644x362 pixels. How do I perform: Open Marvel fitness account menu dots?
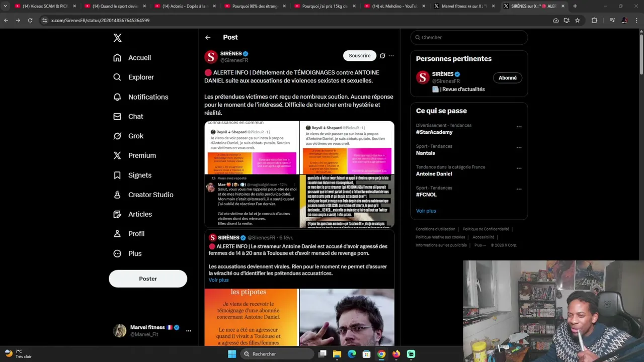tap(189, 331)
